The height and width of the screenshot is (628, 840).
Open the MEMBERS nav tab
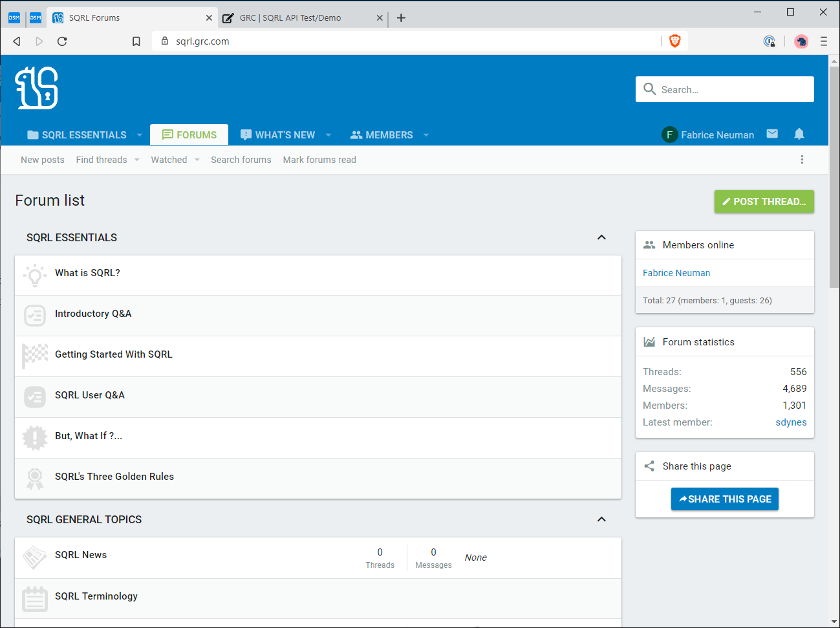pos(382,135)
